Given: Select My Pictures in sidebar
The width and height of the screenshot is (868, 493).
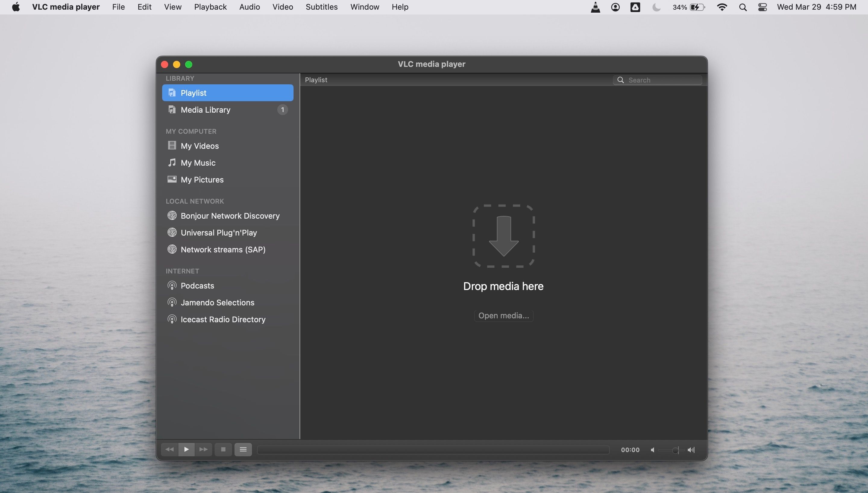Looking at the screenshot, I should pos(202,179).
